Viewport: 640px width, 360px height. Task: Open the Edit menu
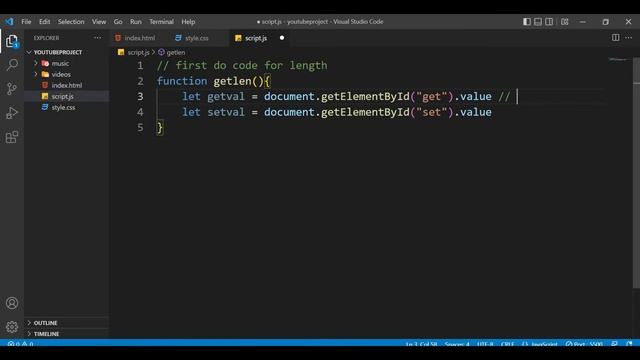click(44, 22)
